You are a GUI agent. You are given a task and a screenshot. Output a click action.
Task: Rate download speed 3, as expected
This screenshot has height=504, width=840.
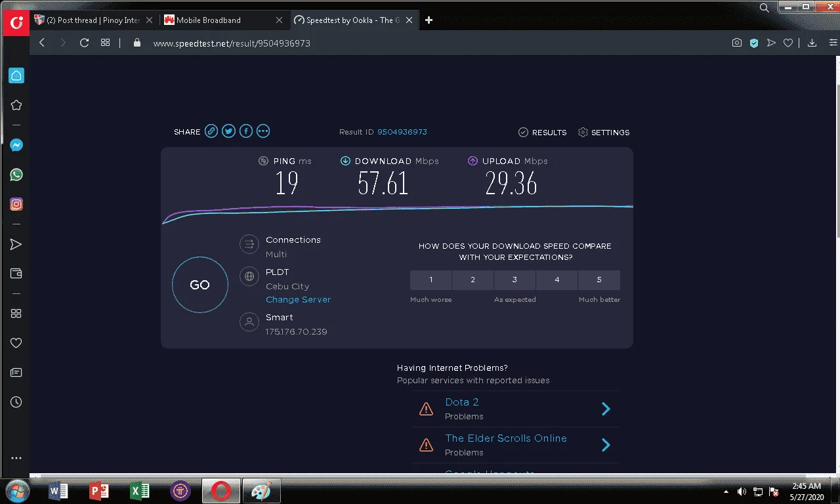click(514, 280)
